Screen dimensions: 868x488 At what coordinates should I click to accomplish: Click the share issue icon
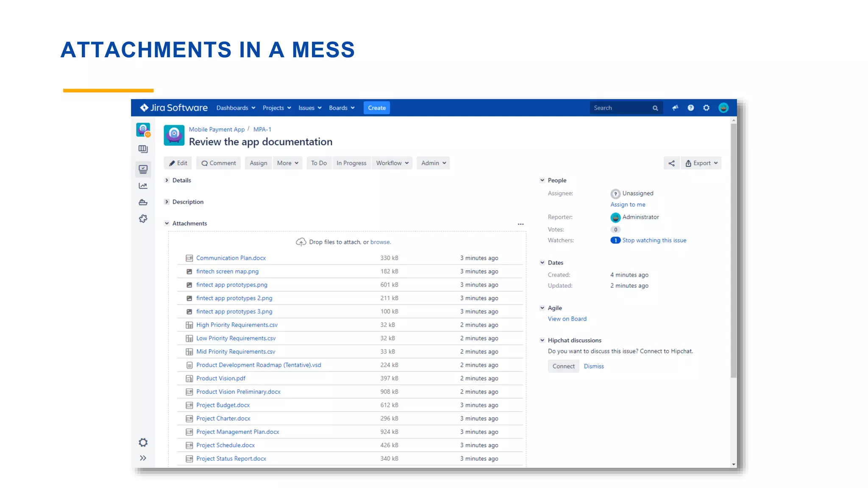pyautogui.click(x=671, y=163)
